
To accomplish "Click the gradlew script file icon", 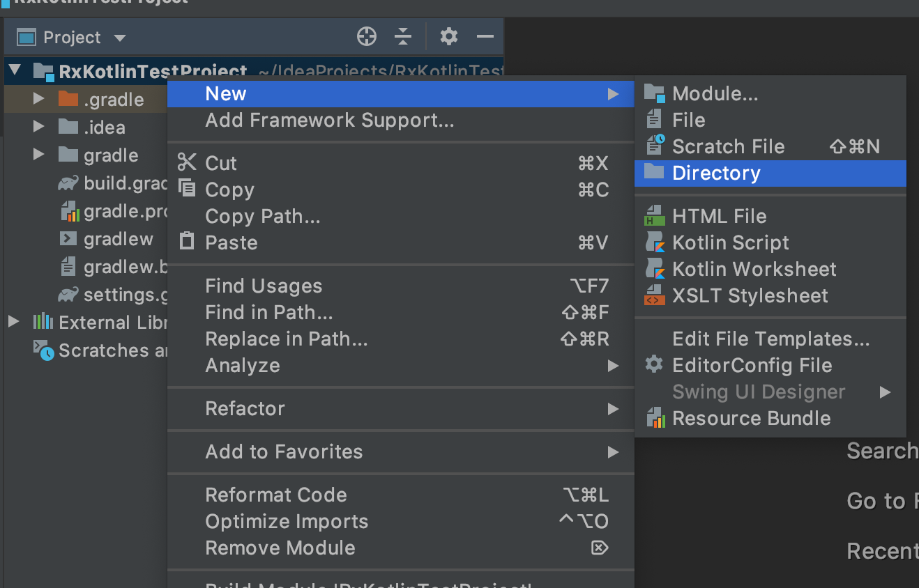I will click(x=68, y=238).
